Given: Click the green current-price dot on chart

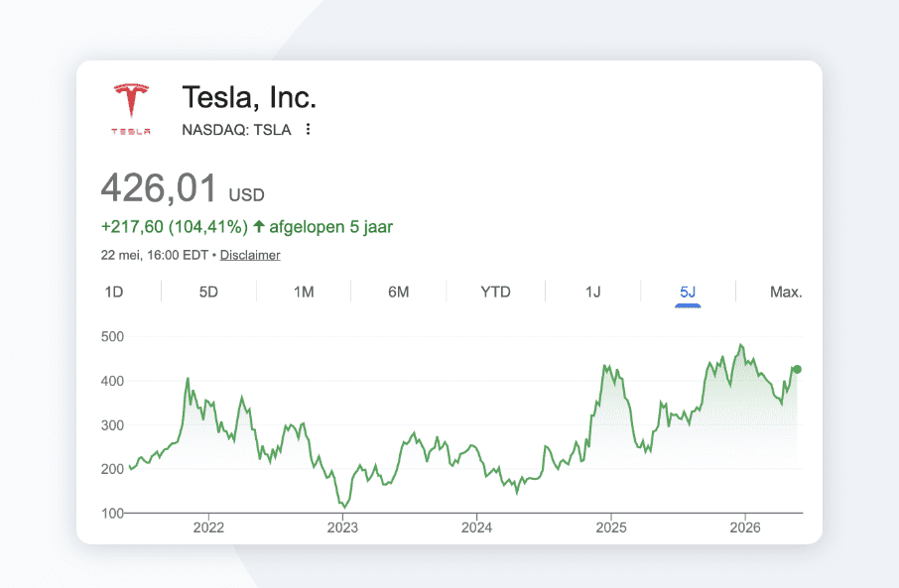Looking at the screenshot, I should click(x=797, y=369).
